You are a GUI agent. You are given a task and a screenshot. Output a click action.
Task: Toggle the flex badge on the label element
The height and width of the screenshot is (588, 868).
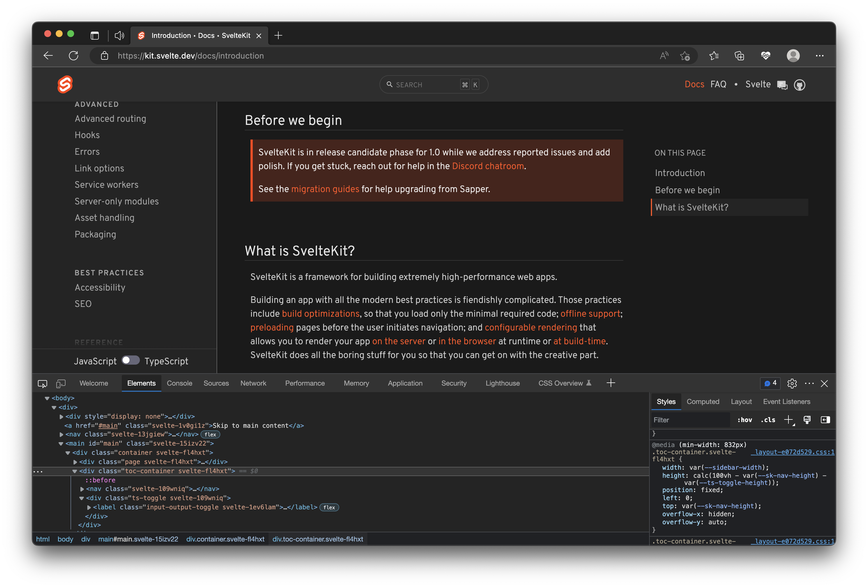point(329,507)
